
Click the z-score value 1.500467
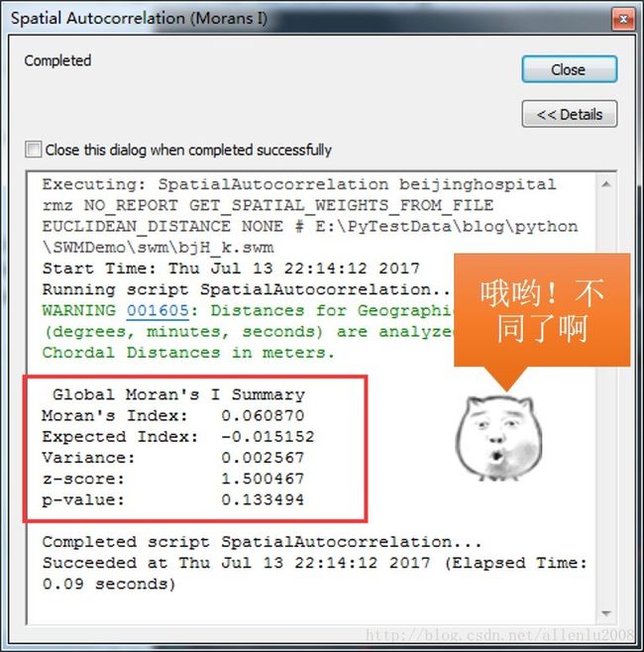[x=263, y=479]
